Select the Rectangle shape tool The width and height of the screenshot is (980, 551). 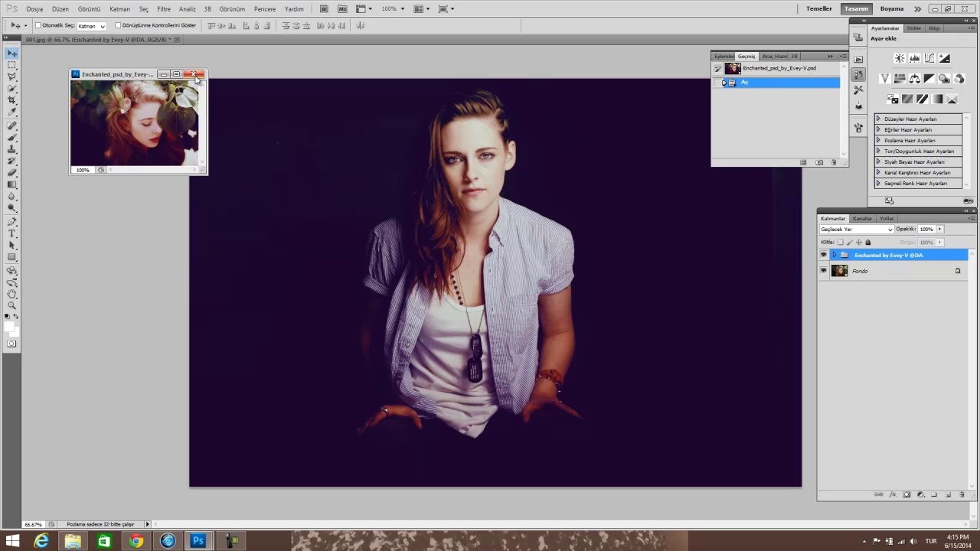coord(12,257)
